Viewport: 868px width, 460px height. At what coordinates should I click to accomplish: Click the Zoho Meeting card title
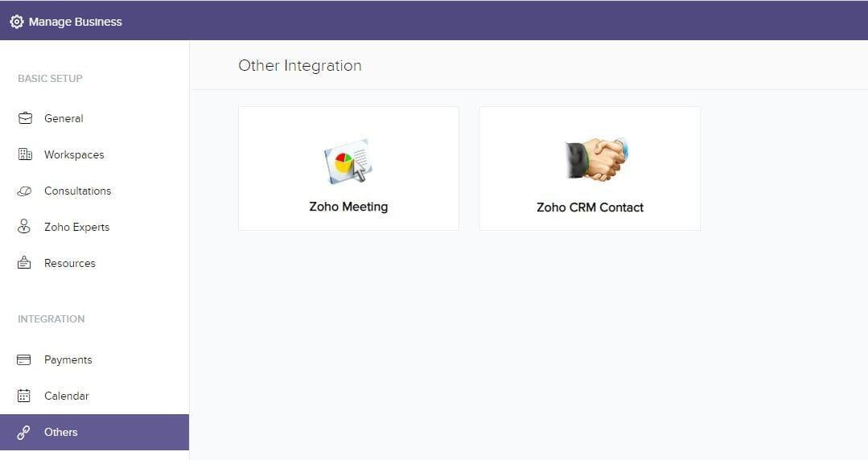pos(348,207)
